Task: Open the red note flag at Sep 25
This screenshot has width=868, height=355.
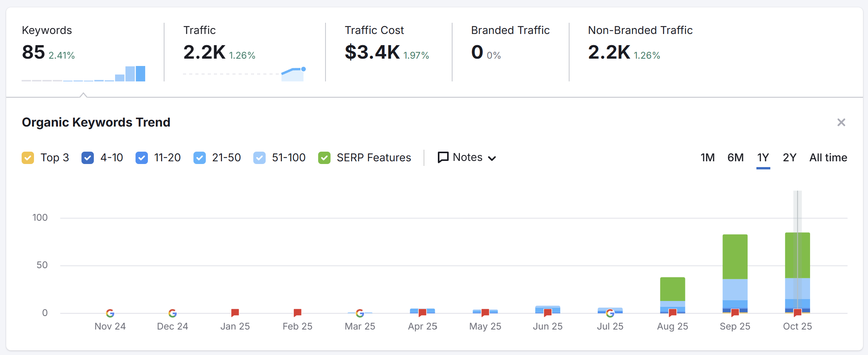Action: [x=735, y=313]
